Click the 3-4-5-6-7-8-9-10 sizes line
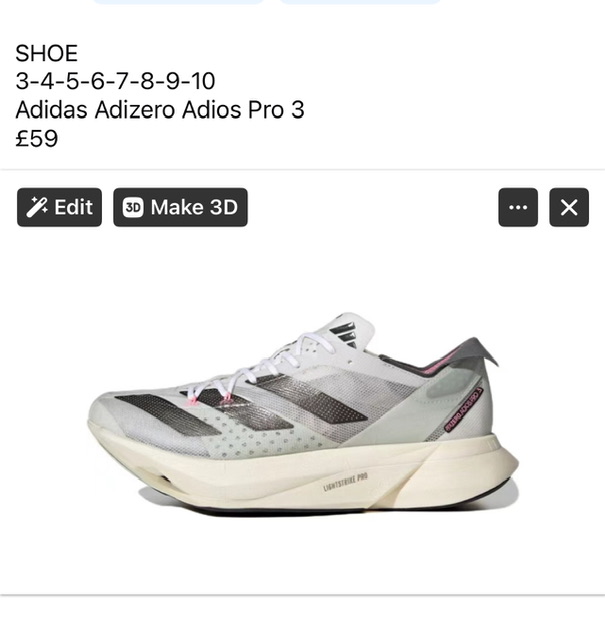Image resolution: width=605 pixels, height=640 pixels. (115, 81)
